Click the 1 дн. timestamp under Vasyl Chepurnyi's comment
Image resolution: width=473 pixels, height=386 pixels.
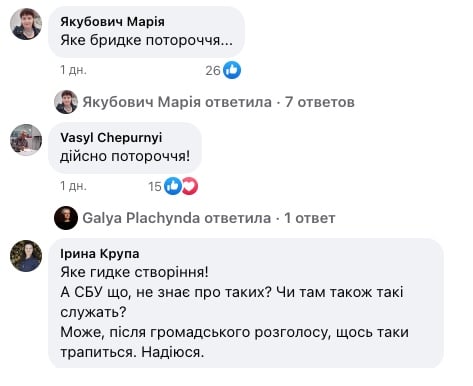(73, 186)
